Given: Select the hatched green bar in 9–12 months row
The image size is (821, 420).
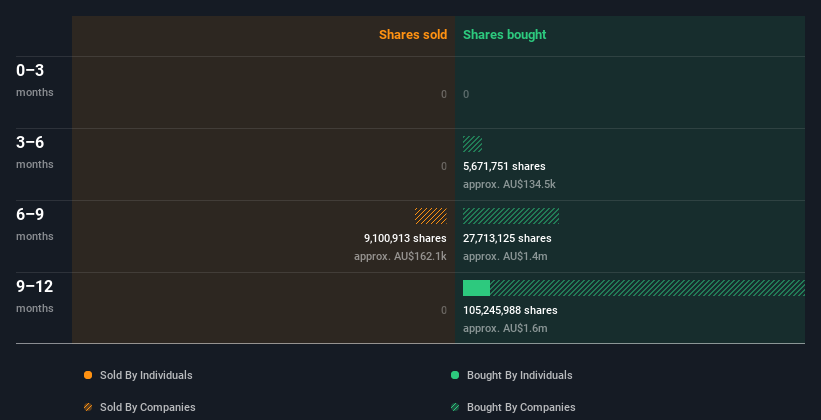Looking at the screenshot, I should 647,288.
